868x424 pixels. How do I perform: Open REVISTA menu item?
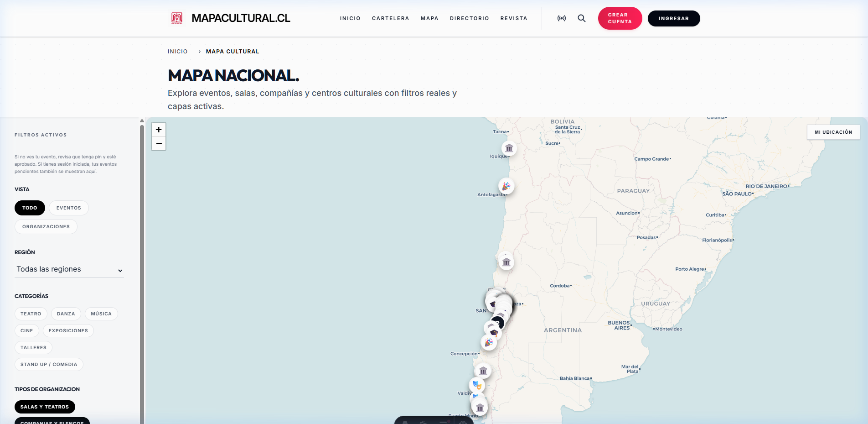click(x=514, y=18)
